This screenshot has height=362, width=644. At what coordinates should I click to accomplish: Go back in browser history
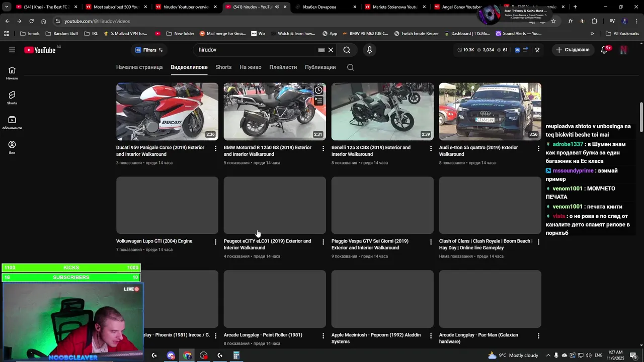point(7,21)
